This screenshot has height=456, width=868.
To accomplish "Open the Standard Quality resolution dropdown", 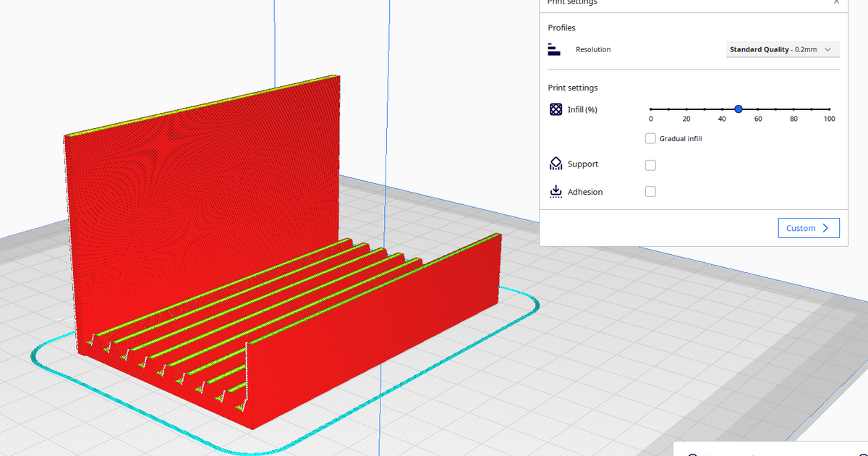I will (783, 50).
